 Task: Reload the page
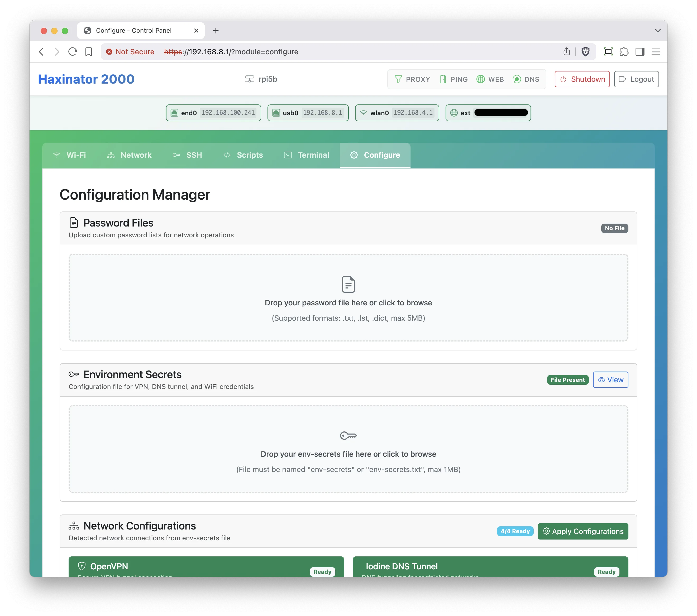73,52
